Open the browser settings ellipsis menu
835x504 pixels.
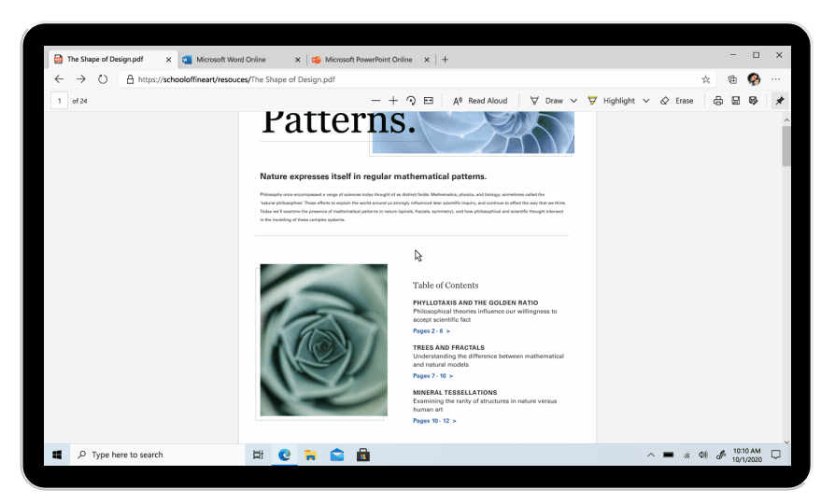point(776,79)
